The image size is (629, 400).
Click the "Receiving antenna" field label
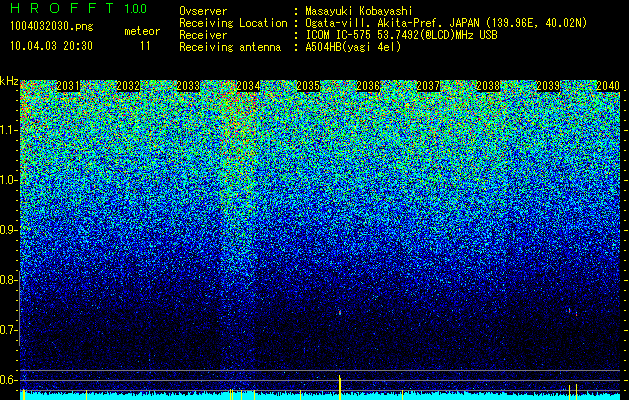(x=230, y=47)
